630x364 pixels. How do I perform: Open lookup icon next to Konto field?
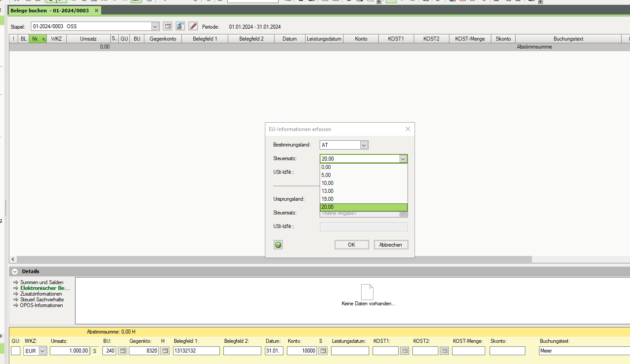pos(323,351)
